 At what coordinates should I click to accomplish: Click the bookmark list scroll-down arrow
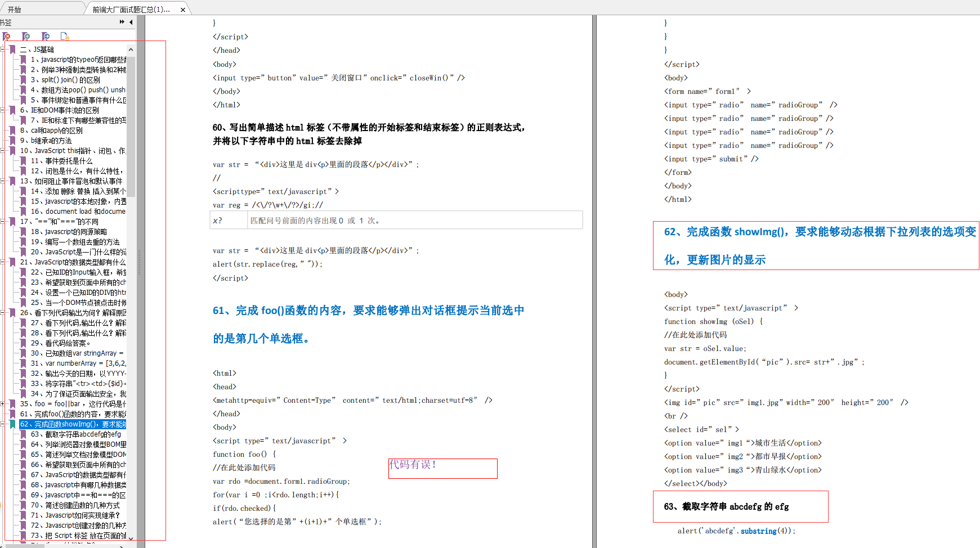pyautogui.click(x=131, y=538)
